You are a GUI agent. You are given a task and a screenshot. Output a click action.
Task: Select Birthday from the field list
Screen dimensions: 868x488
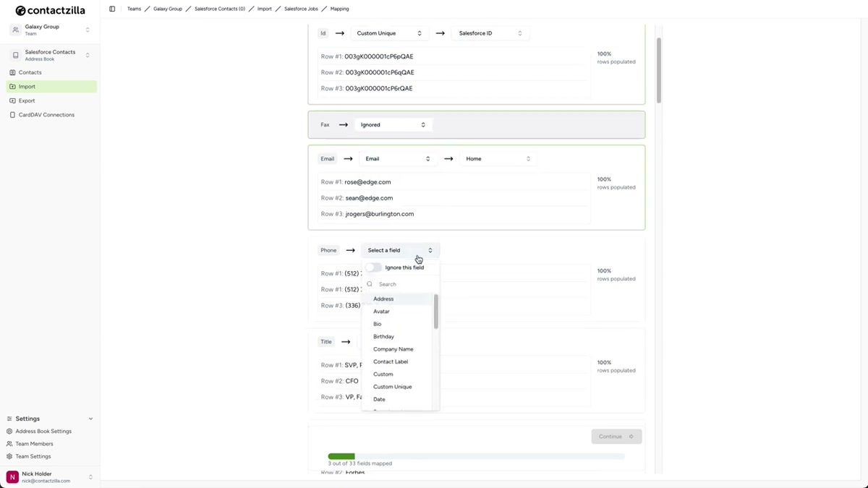383,336
